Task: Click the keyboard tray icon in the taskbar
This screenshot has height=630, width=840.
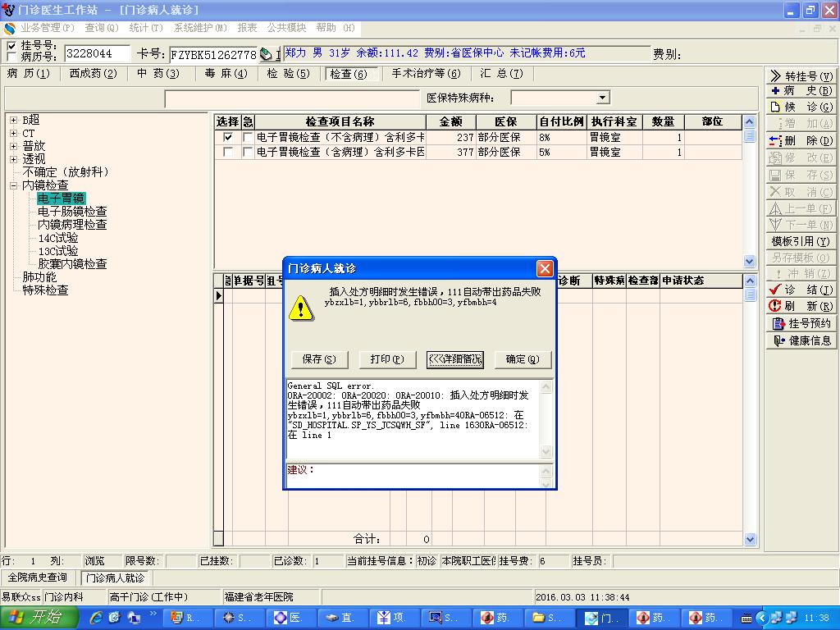Action: [x=746, y=619]
